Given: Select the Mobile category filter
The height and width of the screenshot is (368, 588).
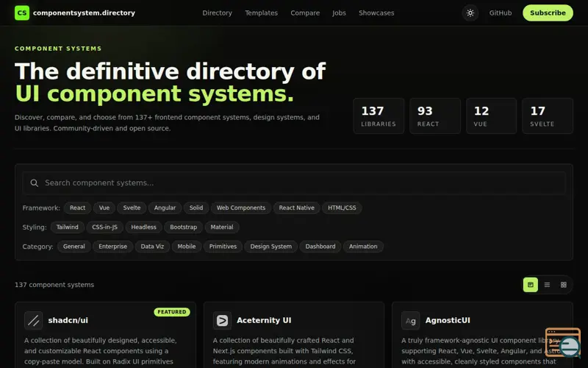Looking at the screenshot, I should [x=187, y=247].
